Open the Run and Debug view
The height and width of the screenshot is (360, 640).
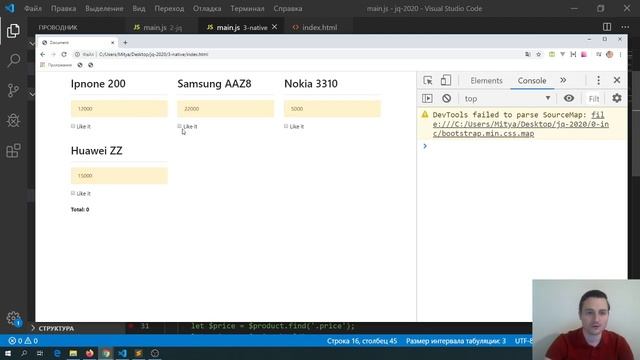click(x=13, y=120)
